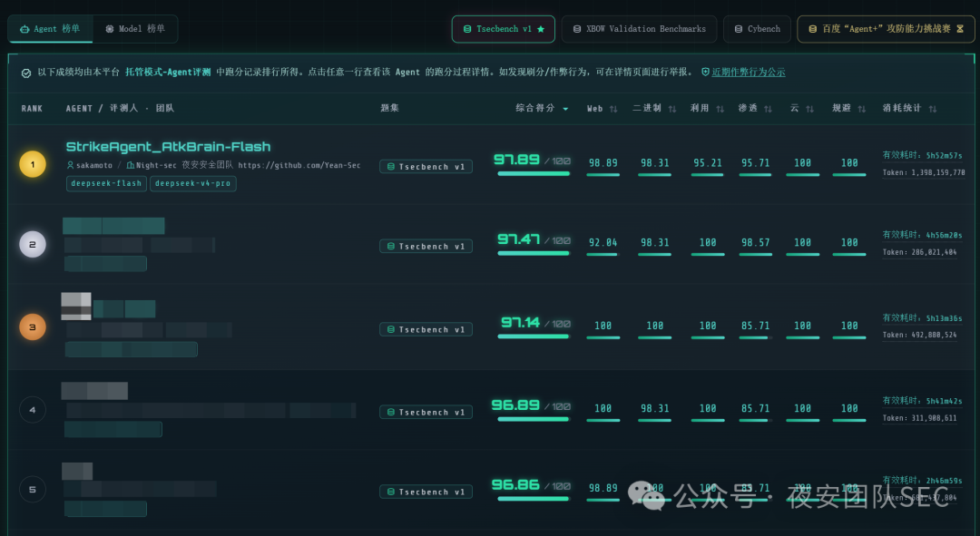Viewport: 980px width, 536px height.
Task: Click the star icon on Tsecbench v1
Action: (541, 29)
